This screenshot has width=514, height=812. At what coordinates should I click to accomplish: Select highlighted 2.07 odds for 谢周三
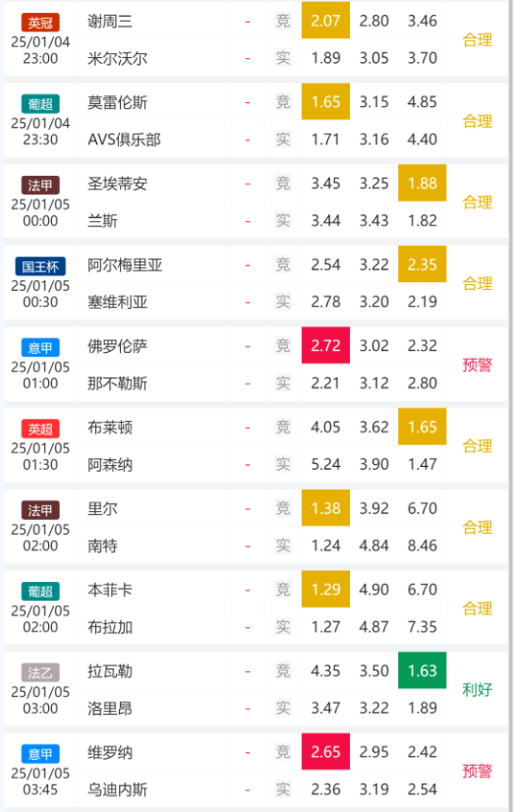tap(325, 21)
